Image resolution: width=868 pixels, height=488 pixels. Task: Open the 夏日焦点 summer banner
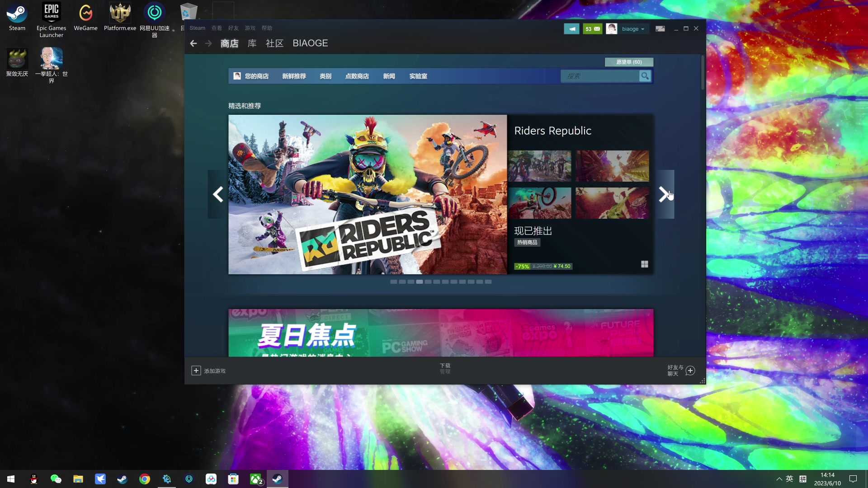pos(441,333)
